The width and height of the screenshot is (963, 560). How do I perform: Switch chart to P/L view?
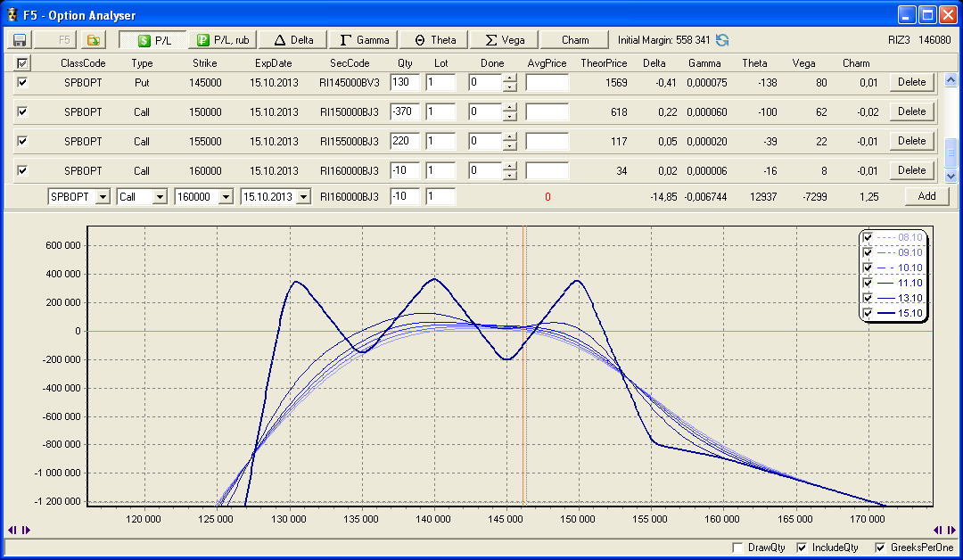coord(153,40)
